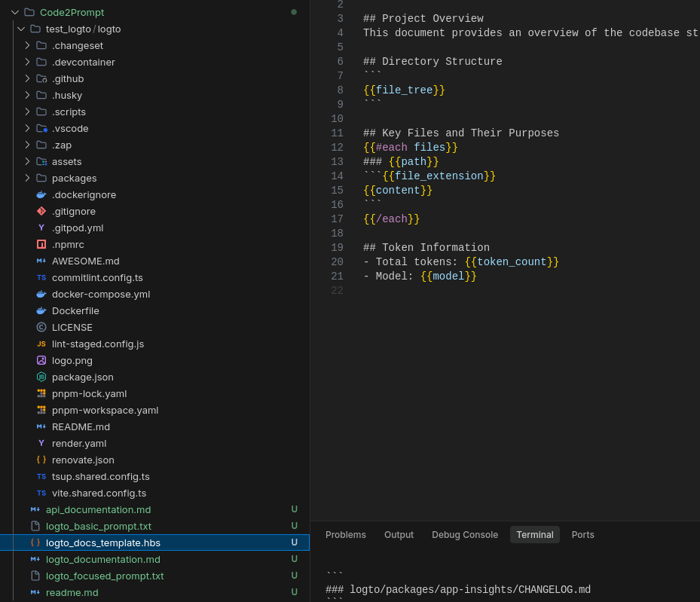
Task: Click the tsup.shared.config.ts TypeScript icon
Action: tap(41, 477)
